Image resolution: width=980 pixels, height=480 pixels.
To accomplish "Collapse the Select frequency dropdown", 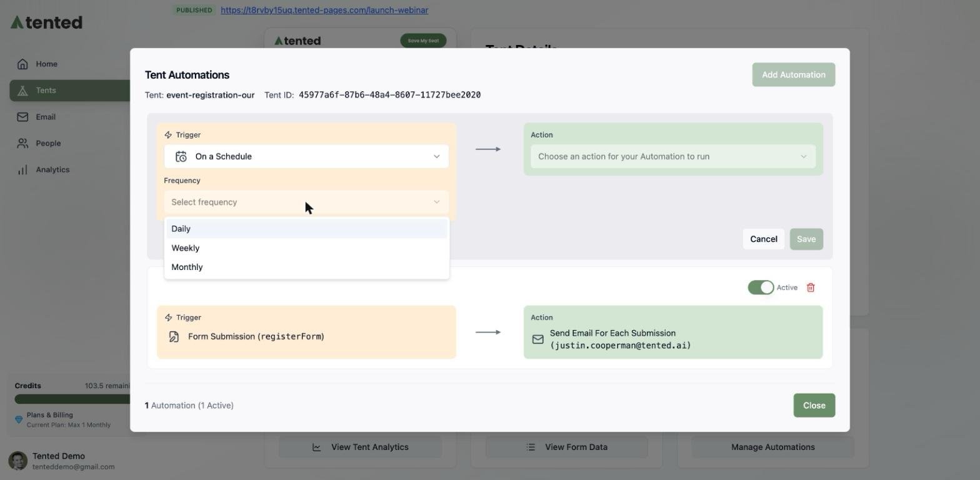I will [306, 202].
